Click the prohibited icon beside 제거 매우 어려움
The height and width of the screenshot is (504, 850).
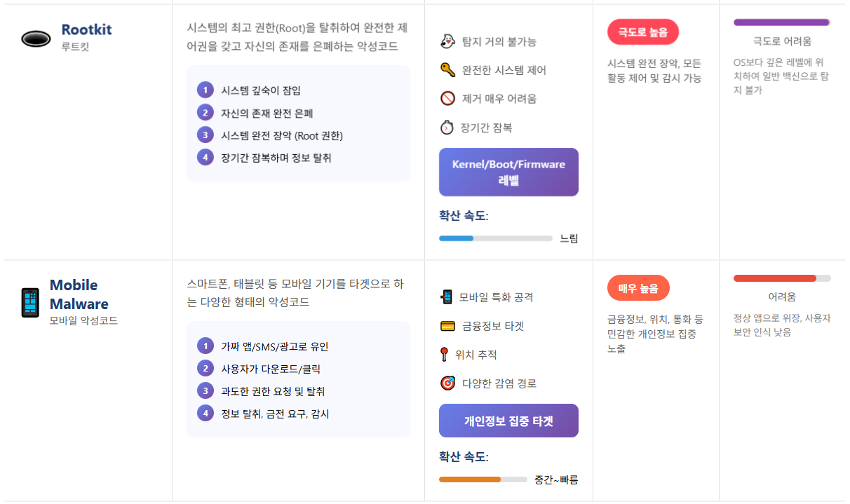(447, 98)
